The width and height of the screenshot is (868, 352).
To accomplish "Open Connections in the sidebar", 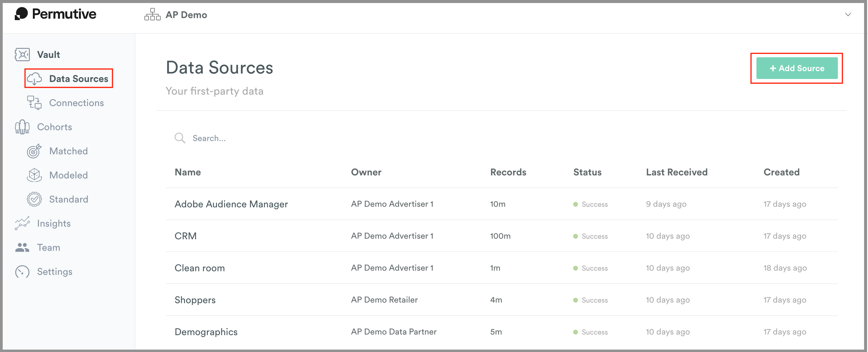I will click(77, 103).
